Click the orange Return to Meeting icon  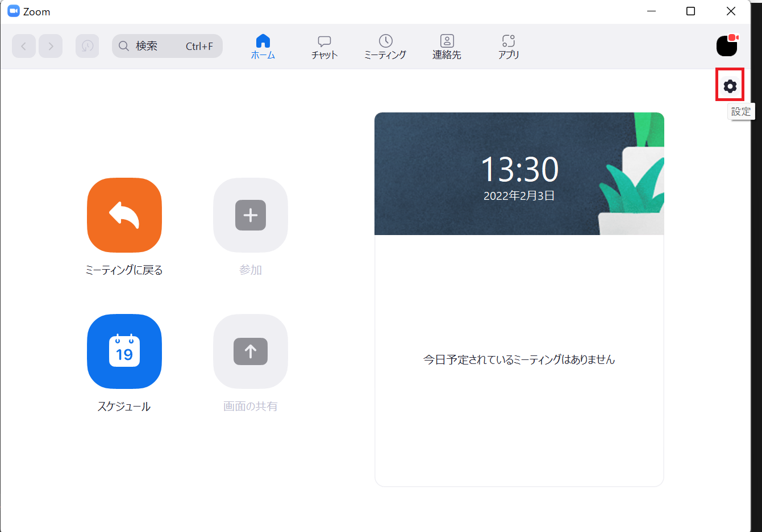tap(124, 215)
